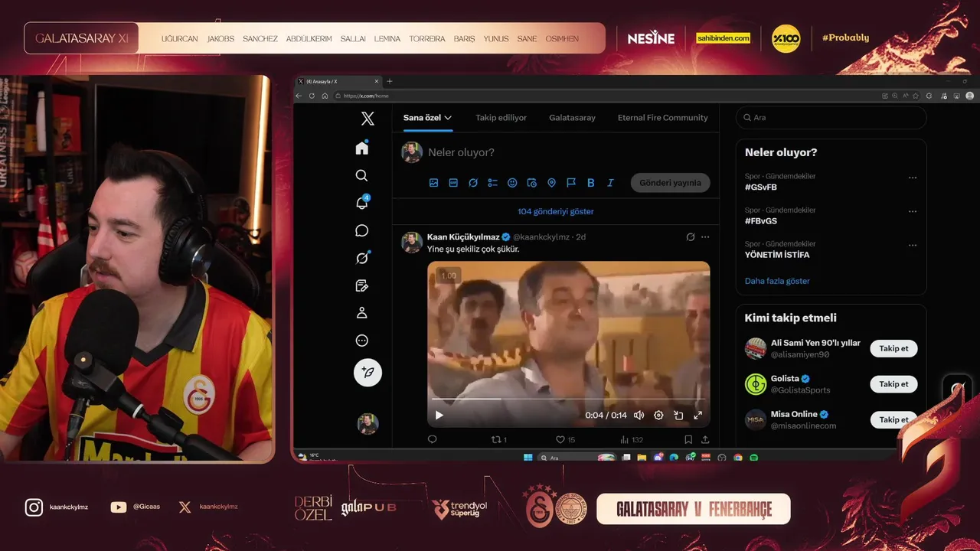980x551 pixels.
Task: Tag location using pin icon in composer
Action: [551, 183]
